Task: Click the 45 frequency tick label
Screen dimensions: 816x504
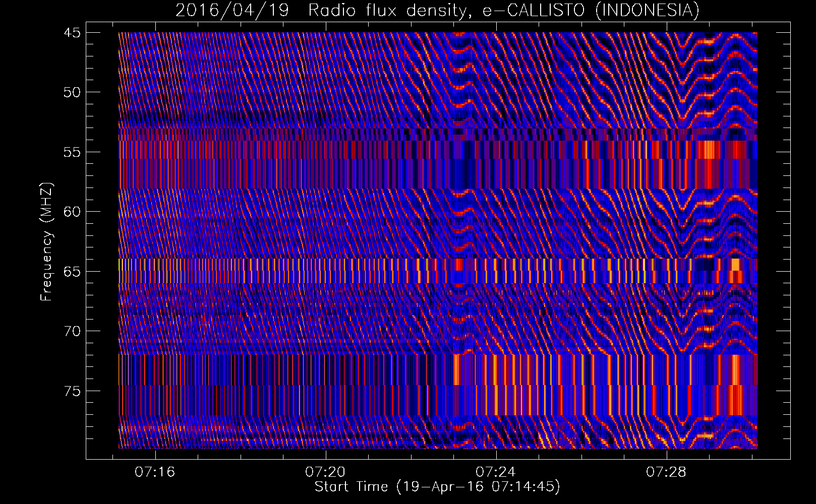Action: pyautogui.click(x=72, y=33)
